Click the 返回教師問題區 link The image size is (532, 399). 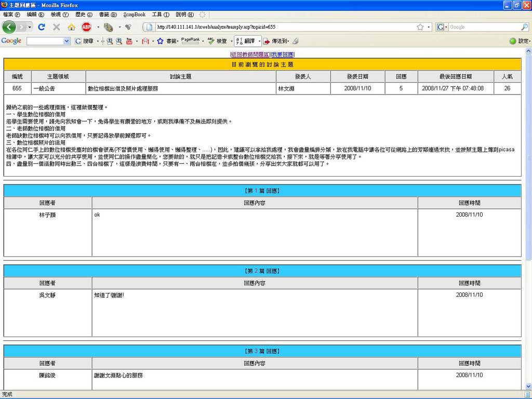250,54
